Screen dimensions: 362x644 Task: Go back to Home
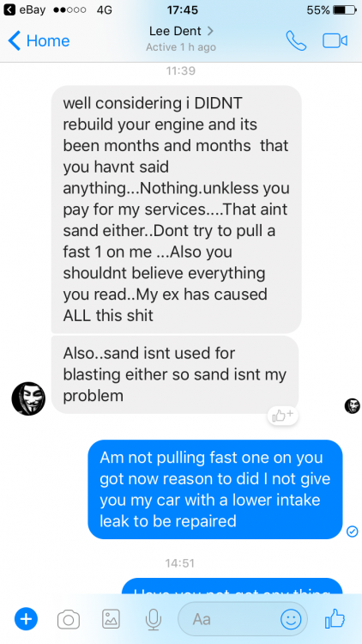[39, 40]
